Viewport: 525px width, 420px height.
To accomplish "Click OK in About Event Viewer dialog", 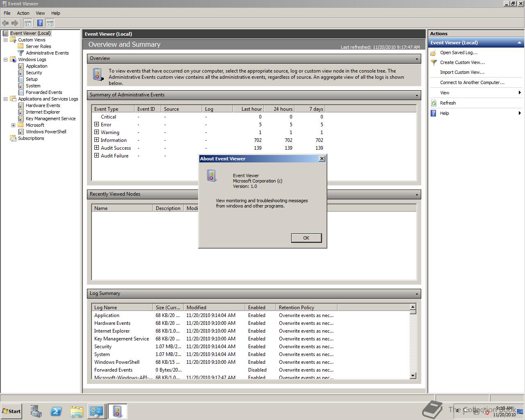I will pyautogui.click(x=306, y=238).
